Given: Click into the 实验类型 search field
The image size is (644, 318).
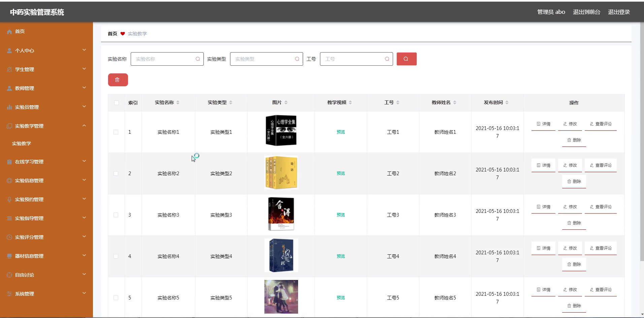Looking at the screenshot, I should pyautogui.click(x=266, y=59).
